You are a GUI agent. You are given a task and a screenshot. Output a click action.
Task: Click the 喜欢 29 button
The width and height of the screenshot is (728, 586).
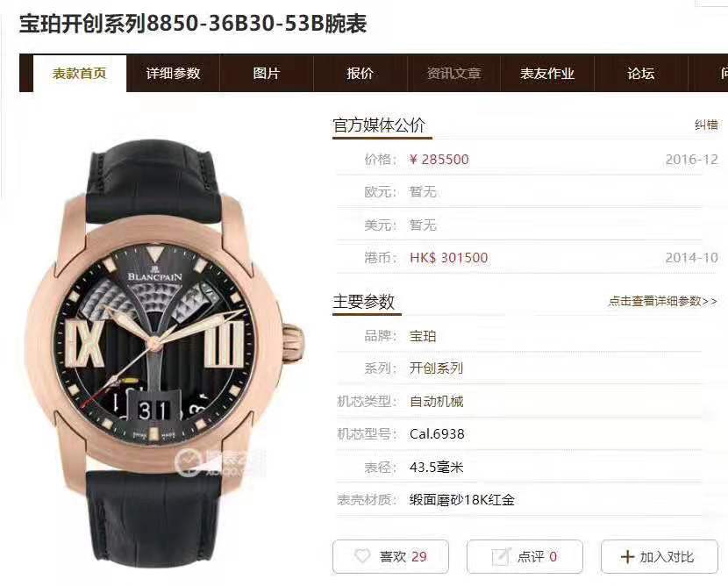[390, 556]
